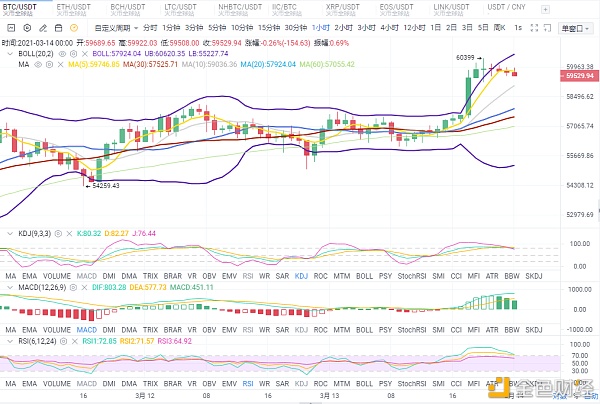Collapse the KDJ(9,3,3) panel chevron
600x404 pixels.
(x=10, y=233)
